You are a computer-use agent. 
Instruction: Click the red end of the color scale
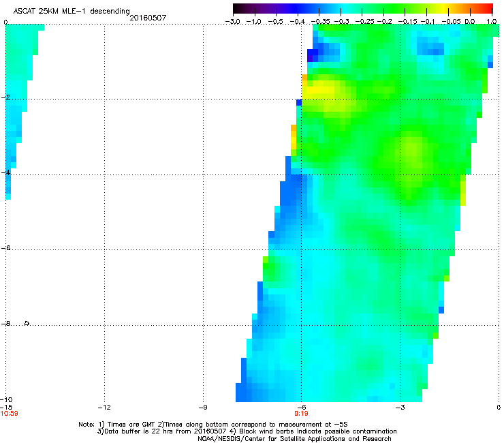pos(487,9)
